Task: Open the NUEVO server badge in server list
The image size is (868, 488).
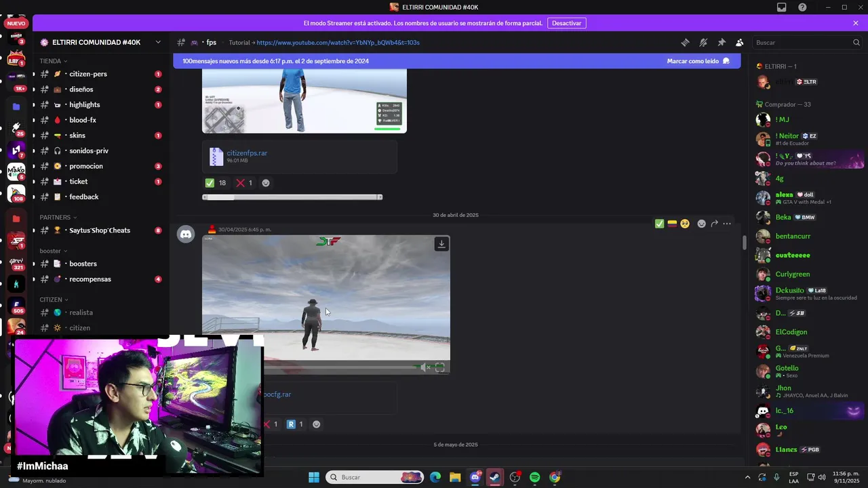Action: coord(16,23)
